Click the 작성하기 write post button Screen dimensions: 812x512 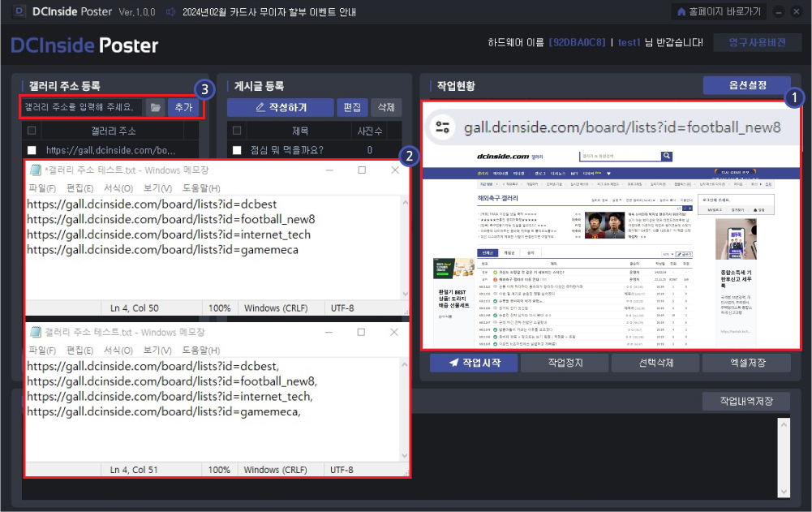tap(281, 107)
